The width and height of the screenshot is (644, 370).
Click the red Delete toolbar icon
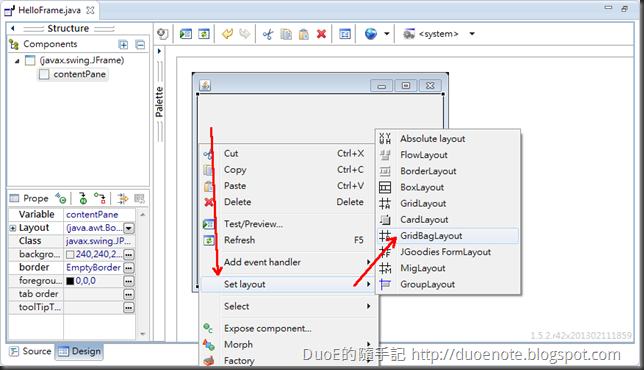(x=322, y=34)
